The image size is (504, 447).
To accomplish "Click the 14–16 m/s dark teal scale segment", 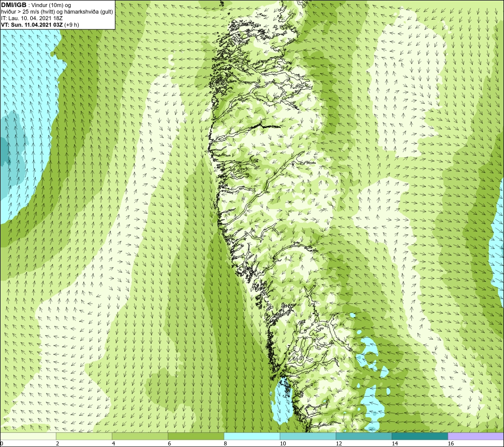I will tap(420, 436).
